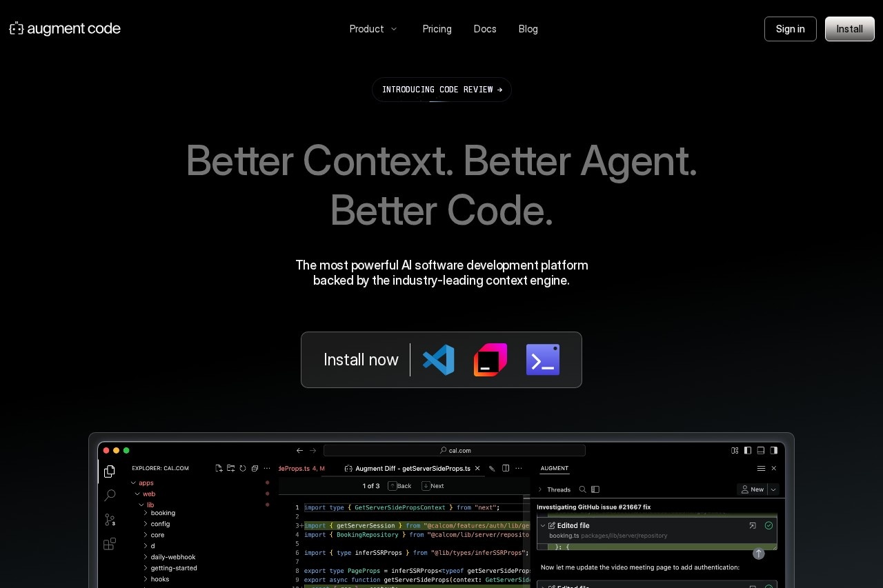Select the Source Control branch icon
The width and height of the screenshot is (883, 588).
click(108, 520)
